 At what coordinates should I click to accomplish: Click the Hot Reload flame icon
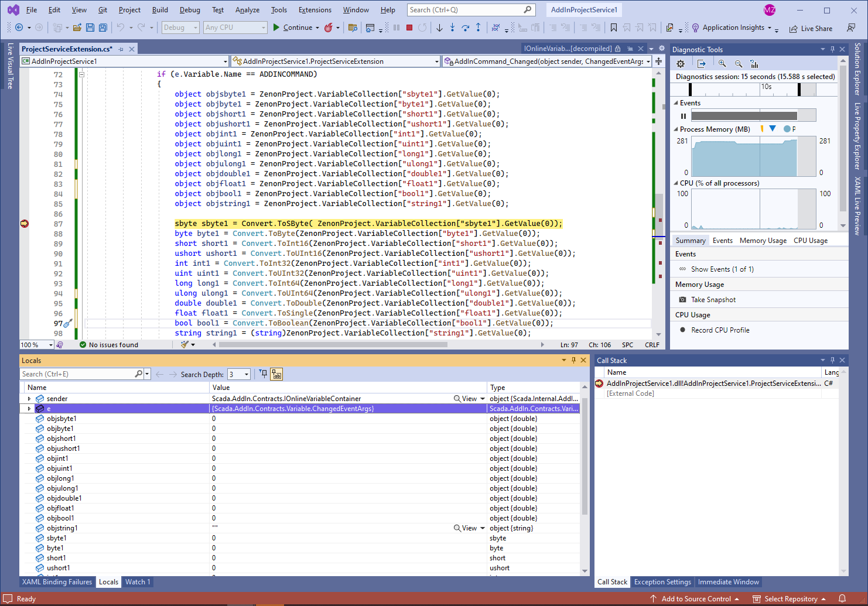click(329, 28)
